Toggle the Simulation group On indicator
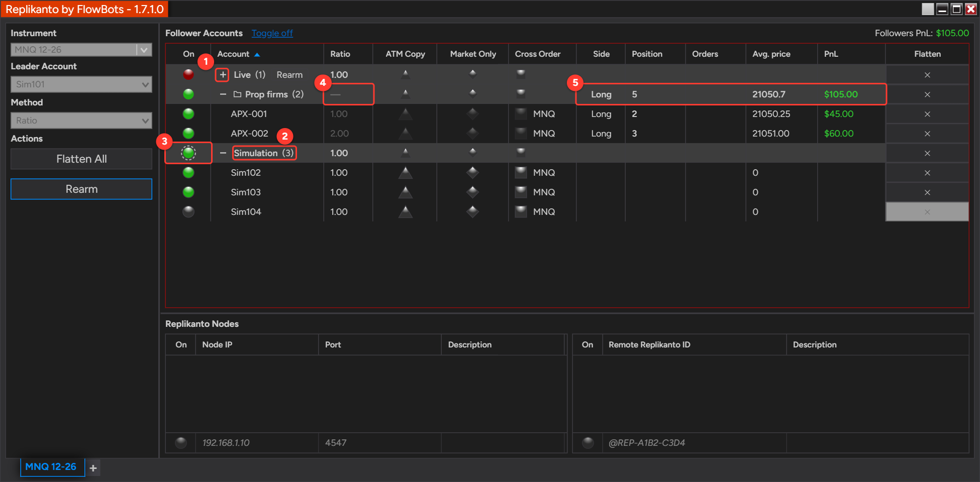This screenshot has width=980, height=482. [x=188, y=153]
